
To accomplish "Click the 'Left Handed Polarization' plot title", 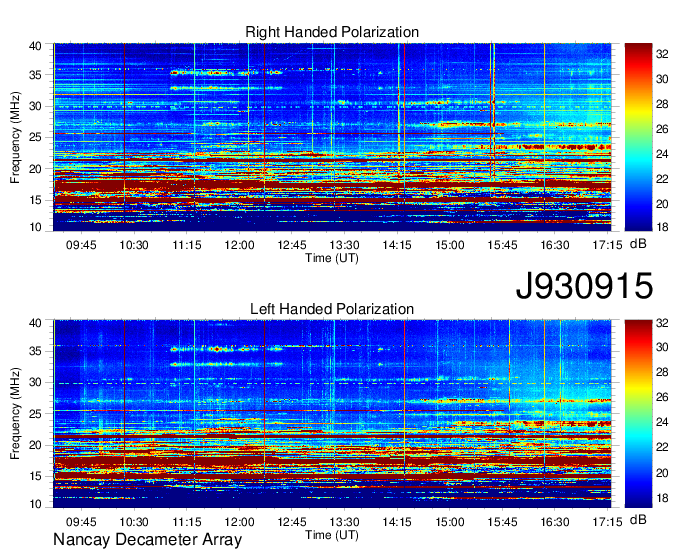I will [x=332, y=309].
